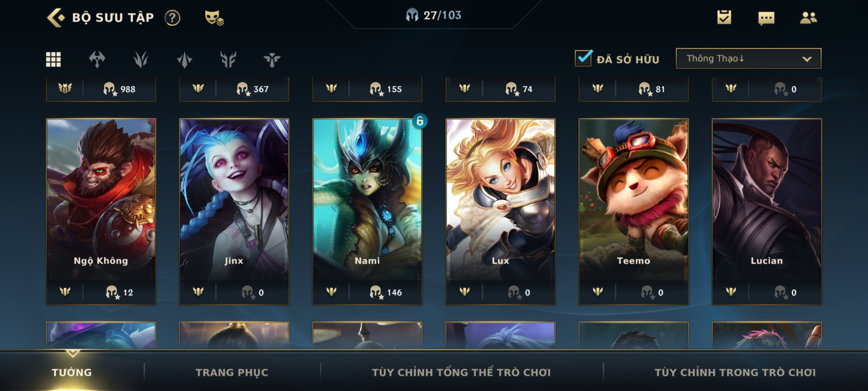Open TÙY CHỈNH TRONG TRÒ CHƠI tab
This screenshot has width=868, height=391.
pyautogui.click(x=735, y=373)
